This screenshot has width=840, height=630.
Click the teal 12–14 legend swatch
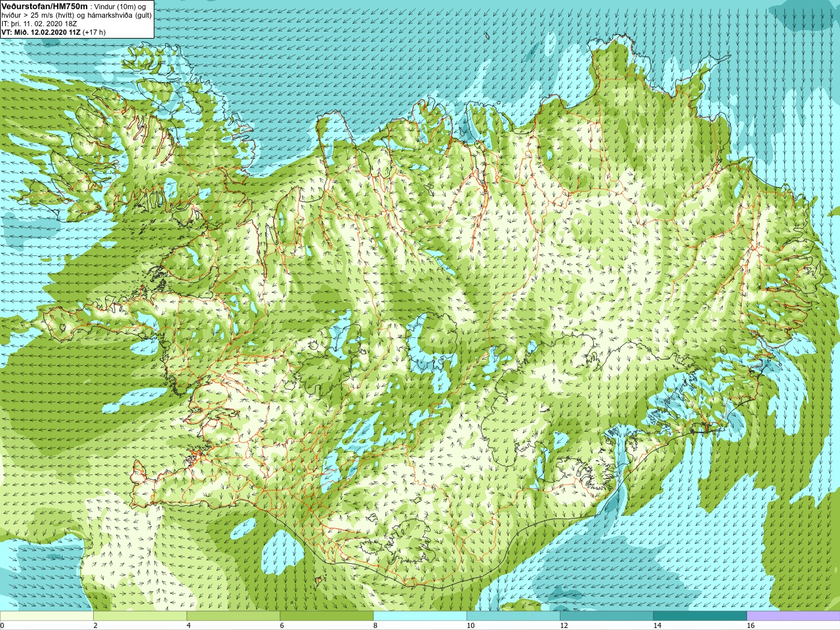(x=606, y=616)
